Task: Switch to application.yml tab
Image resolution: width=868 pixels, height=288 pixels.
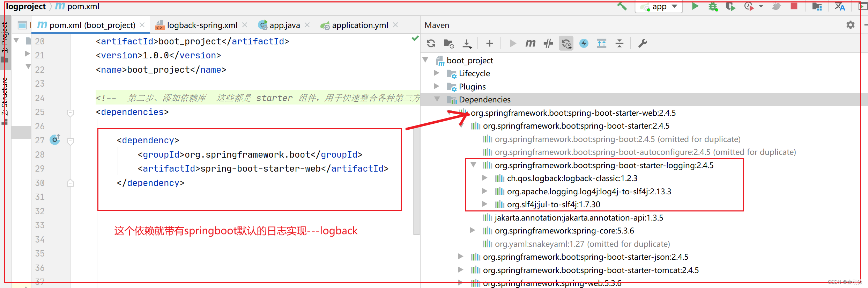Action: (360, 25)
